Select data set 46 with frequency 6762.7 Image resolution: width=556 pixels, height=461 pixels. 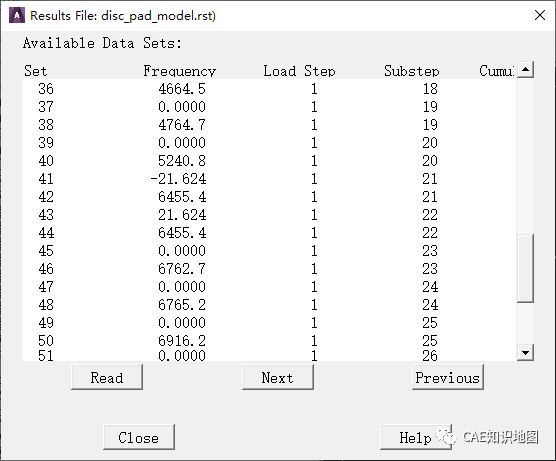(x=269, y=269)
